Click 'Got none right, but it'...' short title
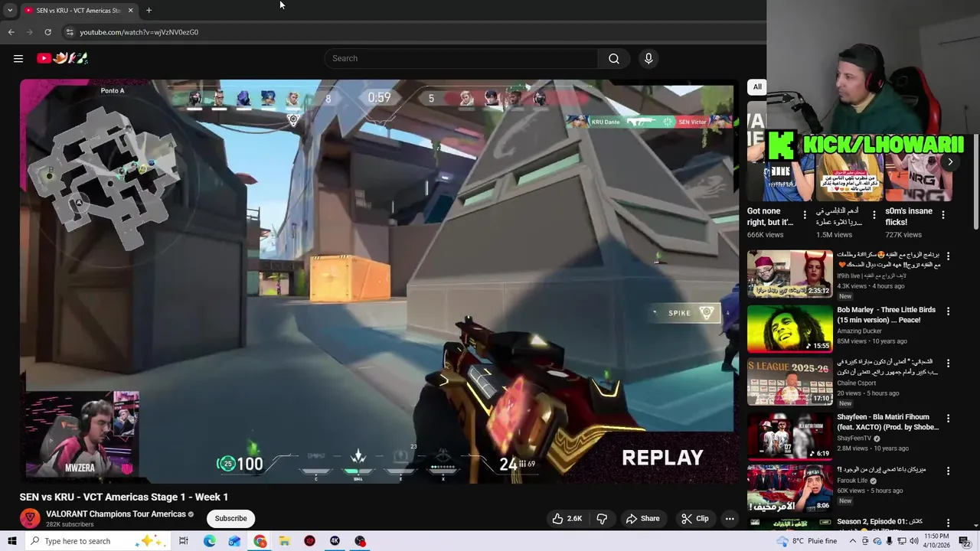The image size is (980, 551). (769, 216)
